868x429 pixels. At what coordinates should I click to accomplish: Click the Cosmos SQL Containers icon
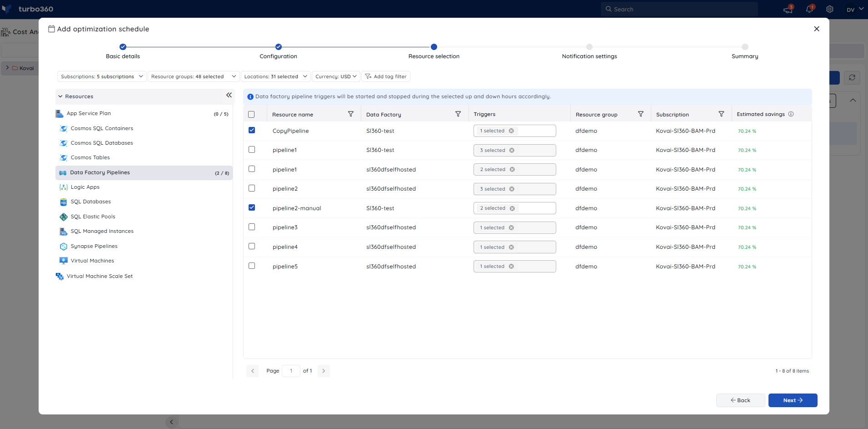point(64,129)
